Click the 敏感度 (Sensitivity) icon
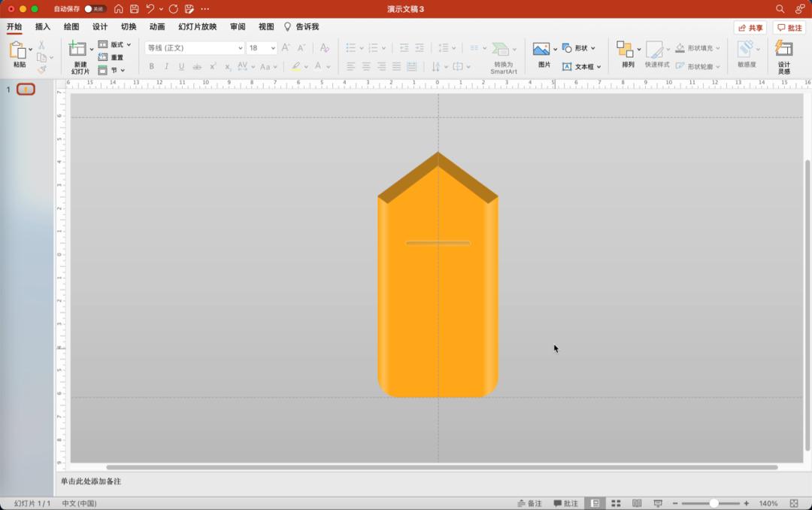812x510 pixels. click(747, 53)
